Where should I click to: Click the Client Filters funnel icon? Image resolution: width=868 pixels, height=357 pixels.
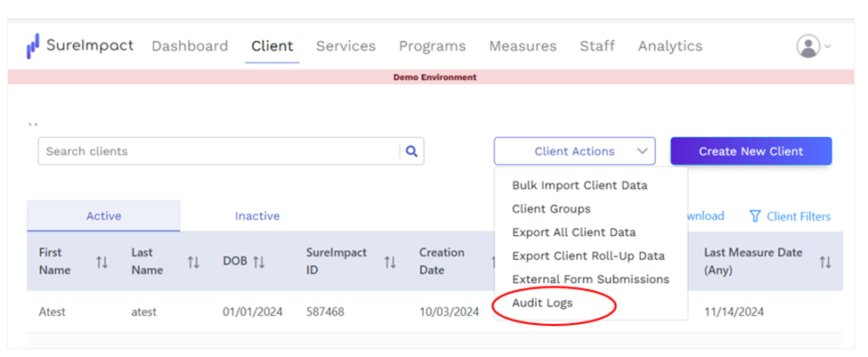click(x=755, y=215)
